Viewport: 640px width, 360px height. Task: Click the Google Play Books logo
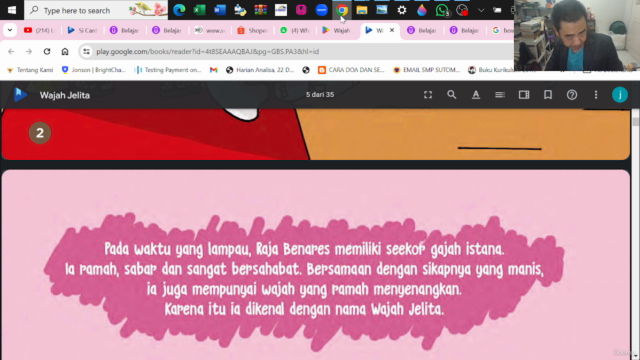(20, 95)
